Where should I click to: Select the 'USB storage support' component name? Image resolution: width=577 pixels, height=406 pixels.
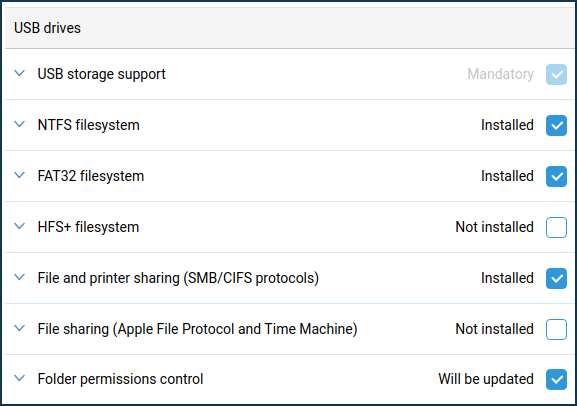tap(102, 74)
